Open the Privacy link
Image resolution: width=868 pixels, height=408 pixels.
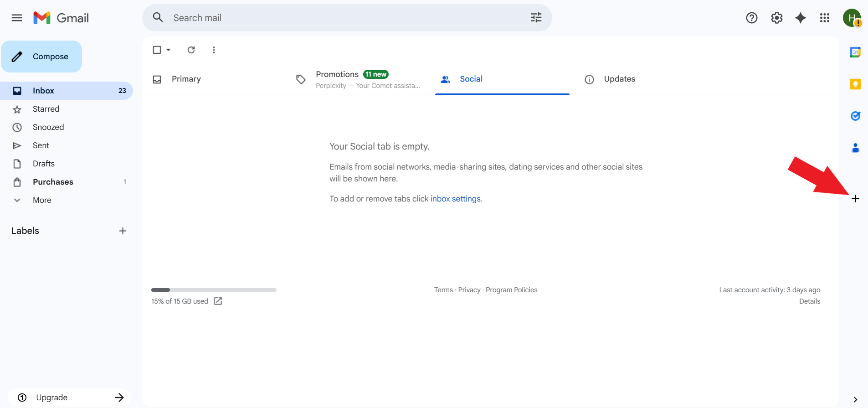pos(469,290)
